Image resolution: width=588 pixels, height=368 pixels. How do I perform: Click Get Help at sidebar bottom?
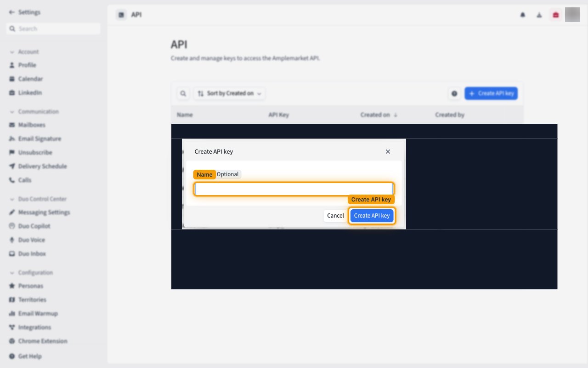(30, 356)
